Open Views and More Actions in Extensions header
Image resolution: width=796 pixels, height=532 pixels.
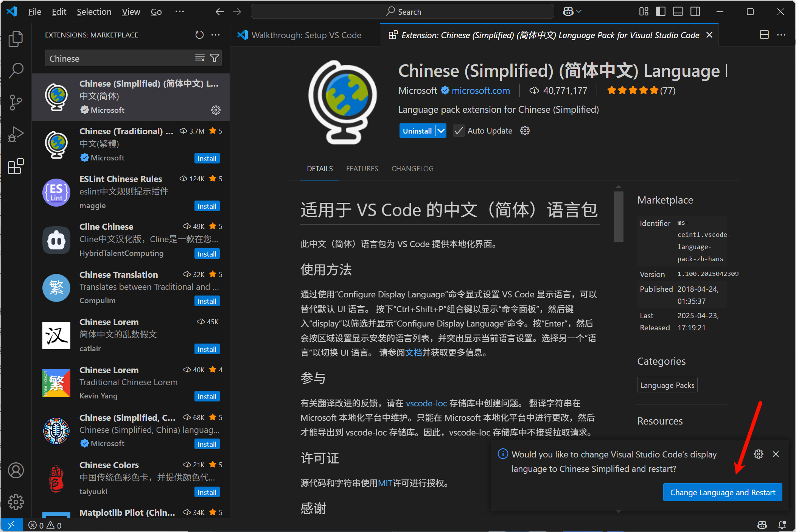pyautogui.click(x=216, y=35)
